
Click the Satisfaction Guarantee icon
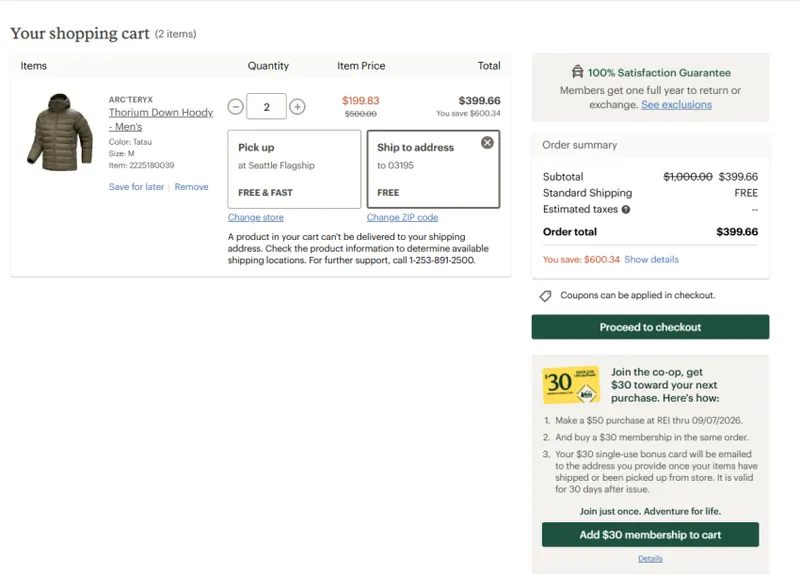coord(577,72)
